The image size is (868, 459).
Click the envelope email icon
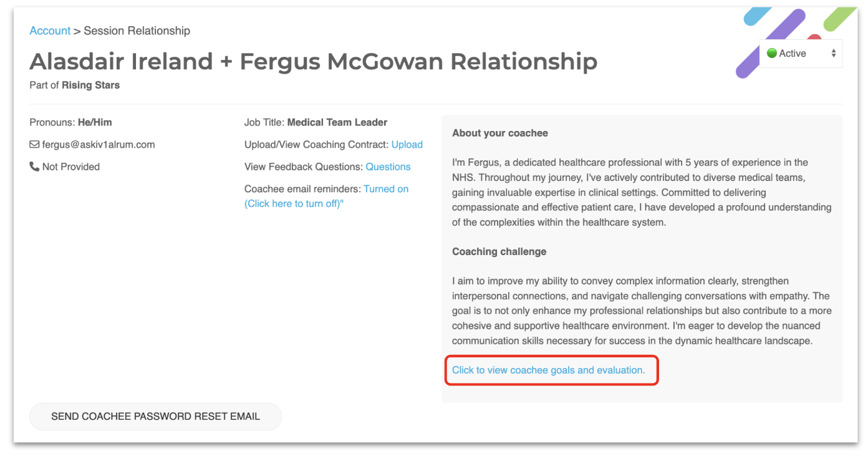pyautogui.click(x=34, y=145)
